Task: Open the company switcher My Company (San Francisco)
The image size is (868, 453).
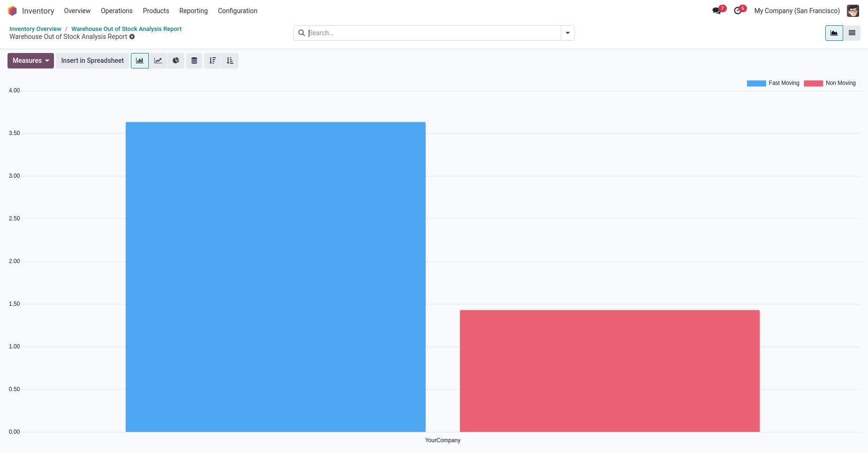Action: coord(797,11)
